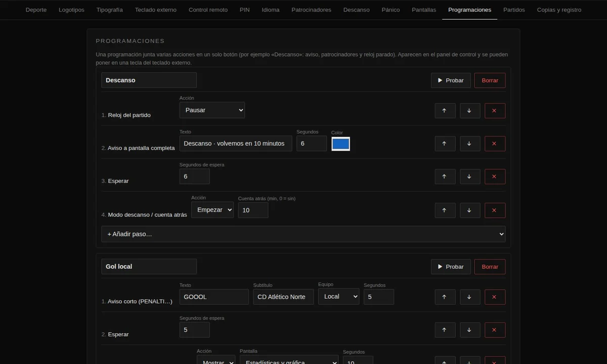
Task: Move Aviso corto (PENALTI…) step up
Action: [x=445, y=297]
